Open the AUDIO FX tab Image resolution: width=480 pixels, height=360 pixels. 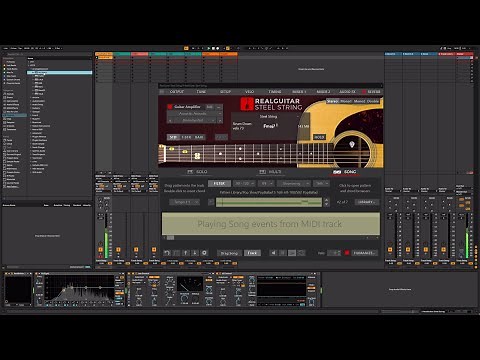347,91
